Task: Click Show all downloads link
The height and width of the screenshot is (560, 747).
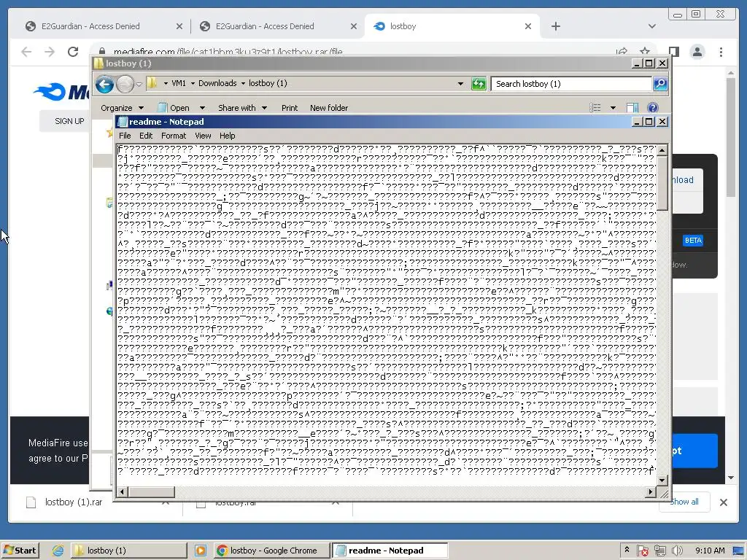Action: tap(684, 502)
